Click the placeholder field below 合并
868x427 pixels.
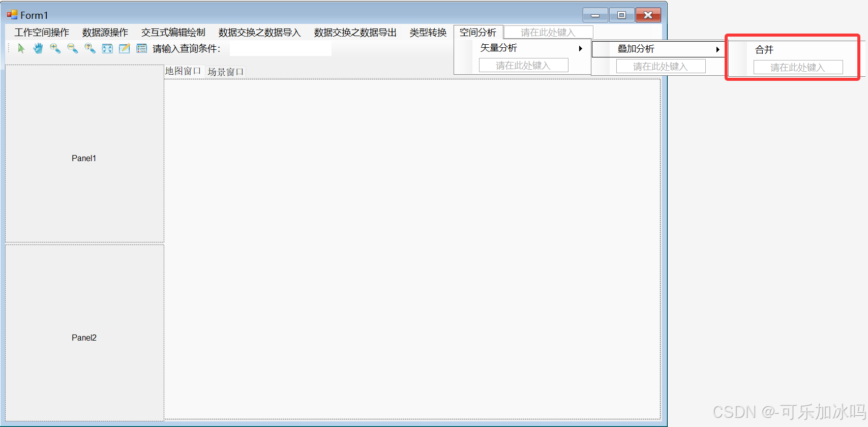coord(798,68)
